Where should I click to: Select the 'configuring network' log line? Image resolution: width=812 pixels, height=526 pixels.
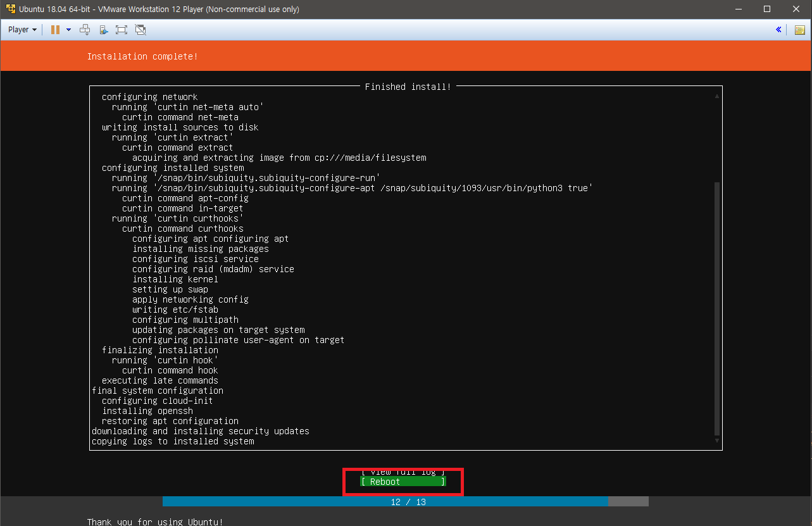tap(150, 97)
